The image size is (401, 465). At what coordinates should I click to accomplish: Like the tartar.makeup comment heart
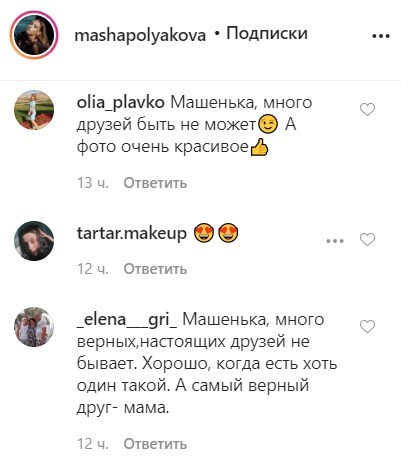click(x=368, y=239)
